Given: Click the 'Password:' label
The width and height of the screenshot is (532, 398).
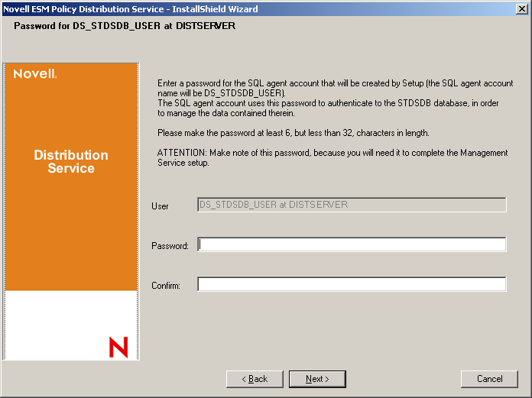Looking at the screenshot, I should [x=170, y=246].
